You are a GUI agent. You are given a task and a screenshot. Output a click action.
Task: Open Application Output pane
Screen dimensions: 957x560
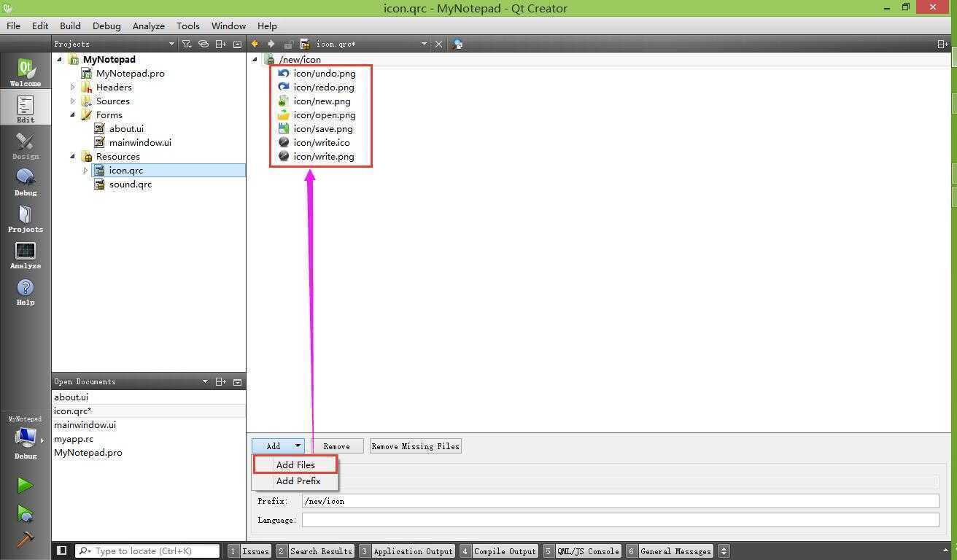point(407,551)
